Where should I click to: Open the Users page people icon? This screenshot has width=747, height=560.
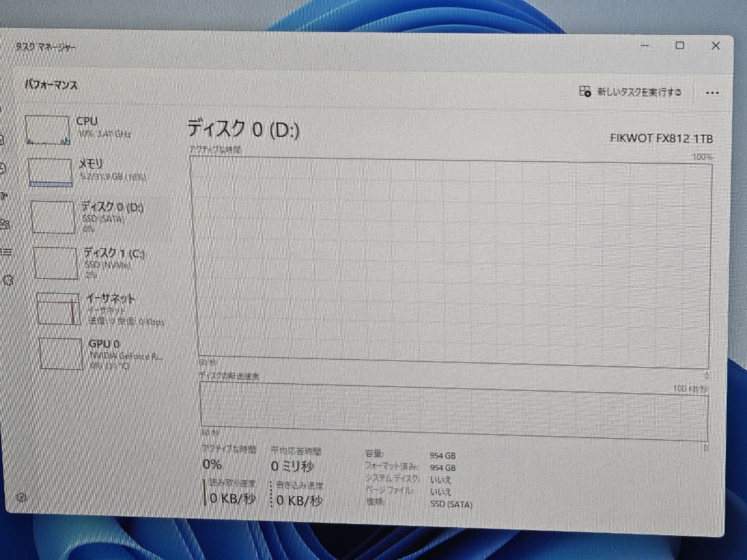click(4, 223)
